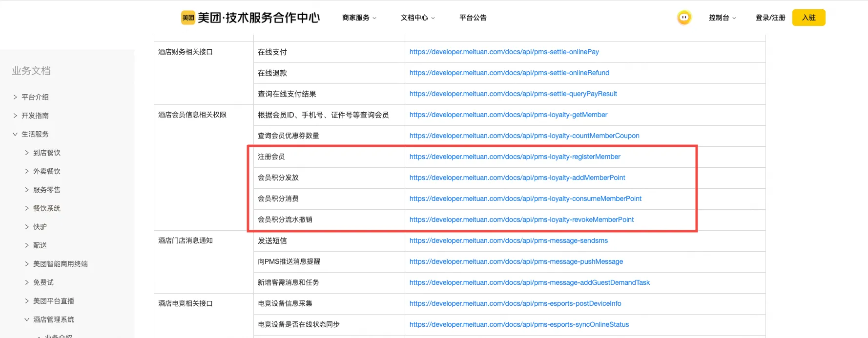
Task: Select 在线支付 table cell
Action: pyautogui.click(x=329, y=52)
